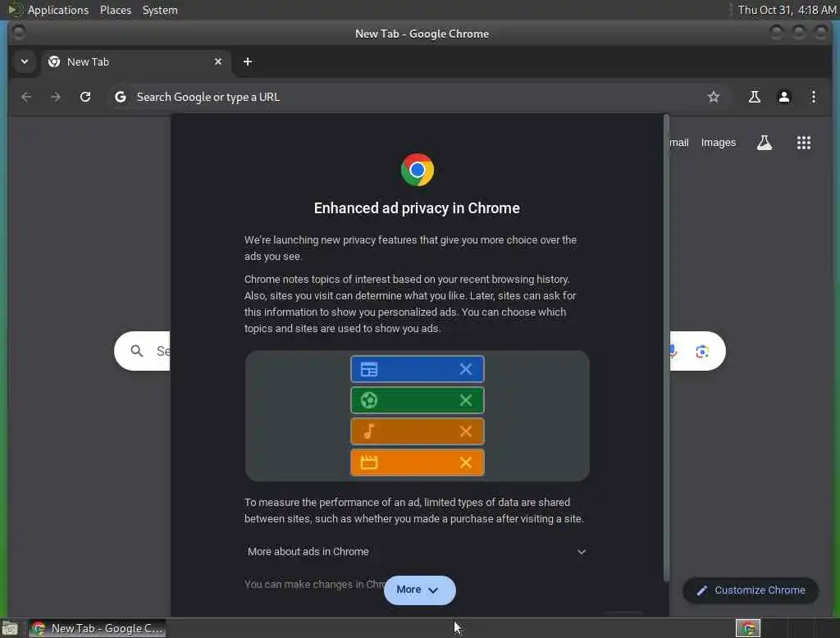Bookmark this tab with the star icon
The image size is (840, 638).
point(713,97)
